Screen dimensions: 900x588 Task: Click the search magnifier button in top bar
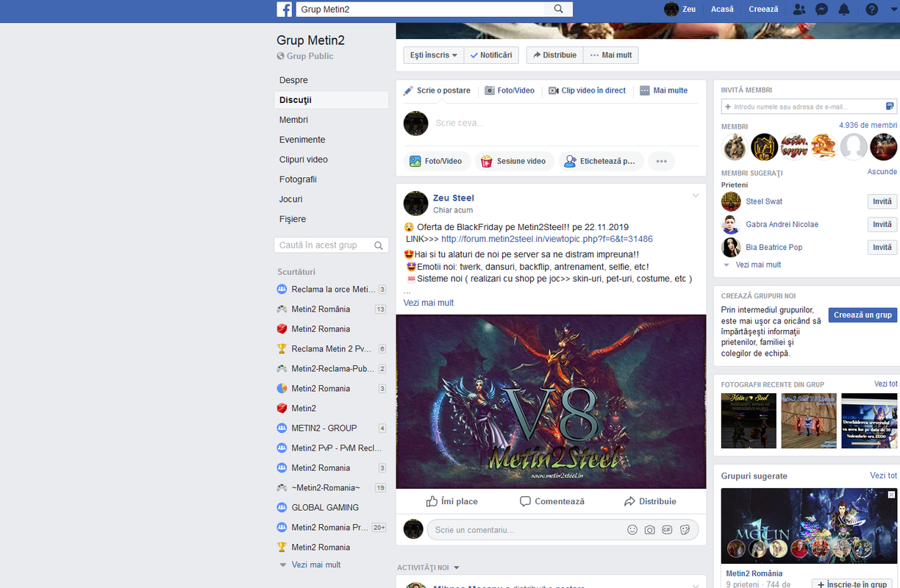(x=559, y=9)
